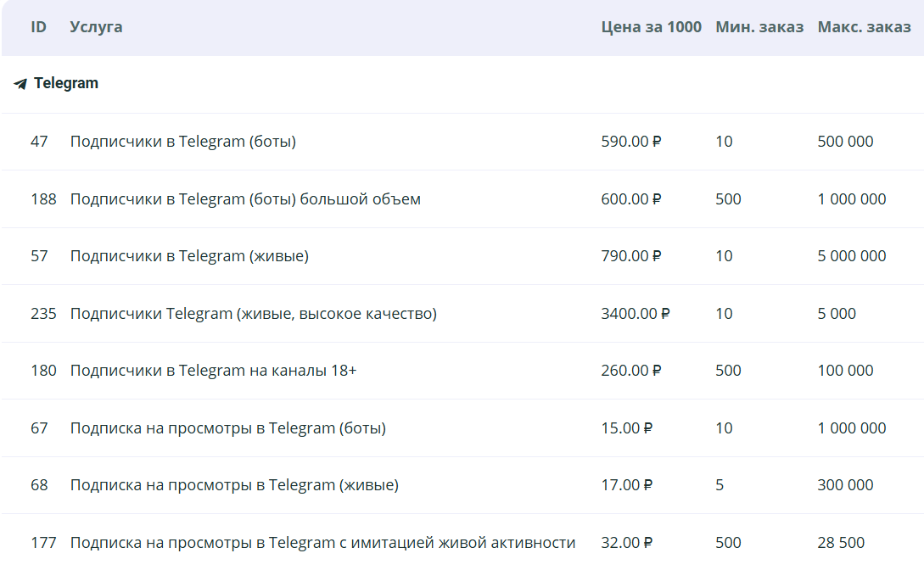Viewport: 924px width, 570px height.
Task: Select service Подписка на просмотры в Telegram (боты)
Action: (x=228, y=428)
